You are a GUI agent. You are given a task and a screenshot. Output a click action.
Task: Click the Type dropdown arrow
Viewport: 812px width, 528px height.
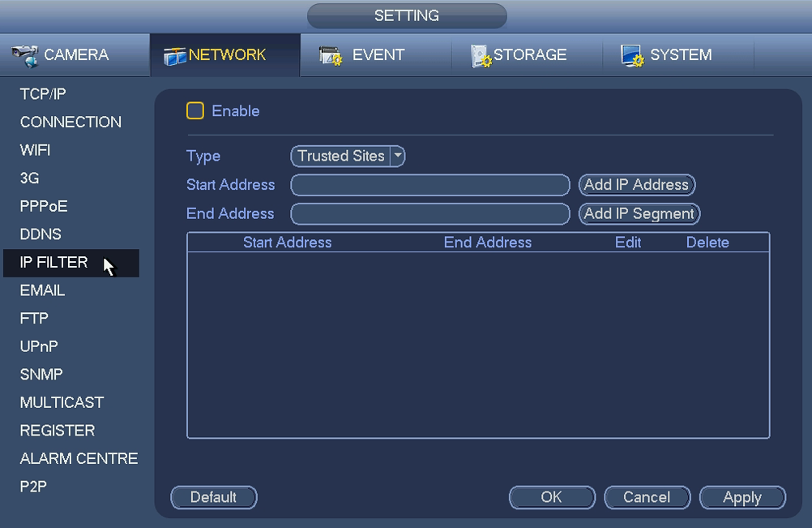coord(397,156)
